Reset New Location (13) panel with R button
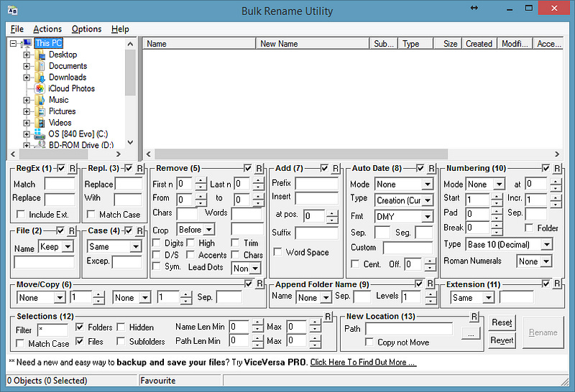 (x=474, y=317)
